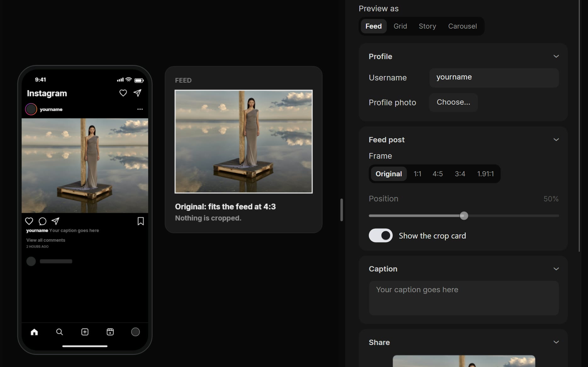Viewport: 588px width, 367px height.
Task: Bookmark the post with the save icon
Action: 141,221
